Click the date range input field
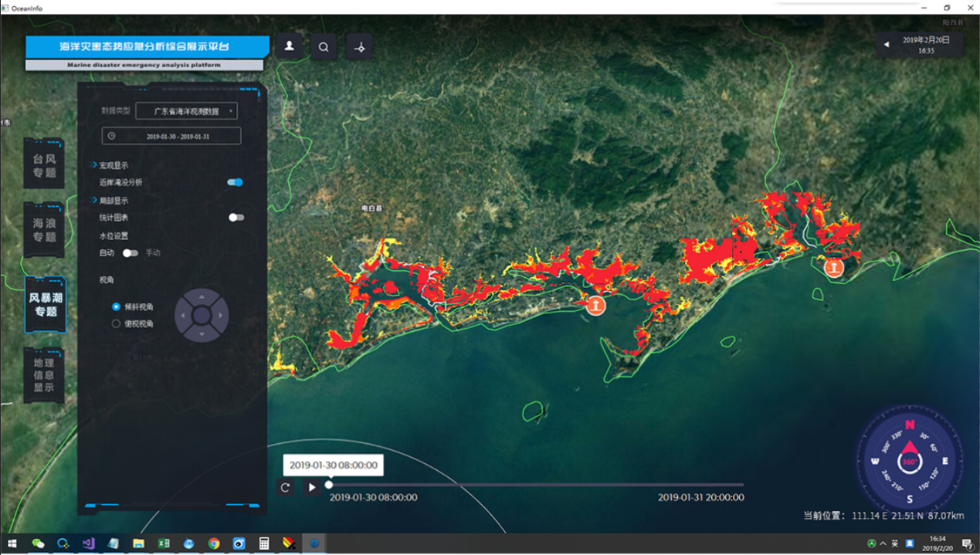 171,136
